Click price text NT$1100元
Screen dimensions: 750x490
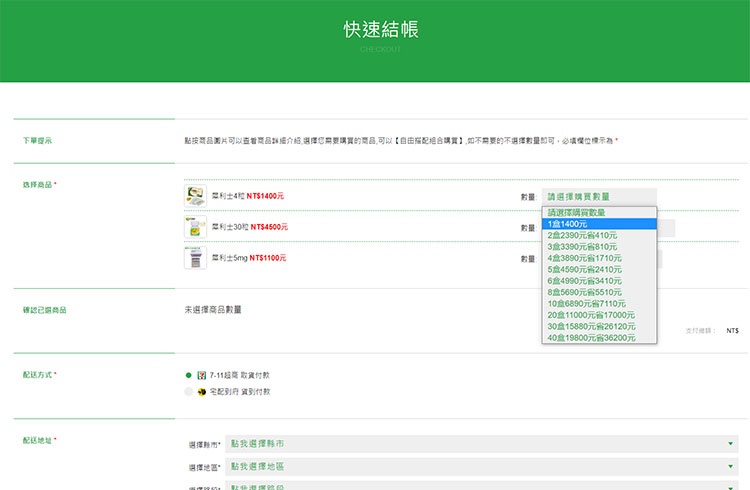pyautogui.click(x=268, y=258)
